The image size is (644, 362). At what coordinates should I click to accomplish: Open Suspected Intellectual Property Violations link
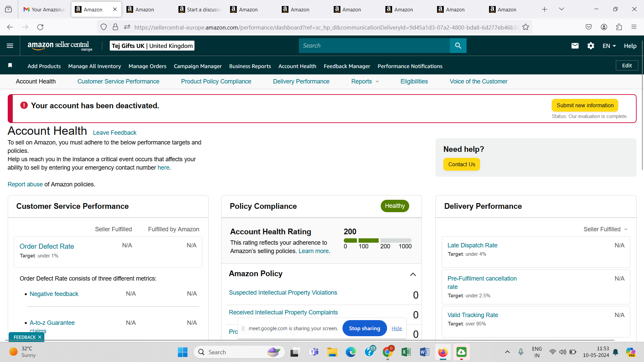pos(283,293)
